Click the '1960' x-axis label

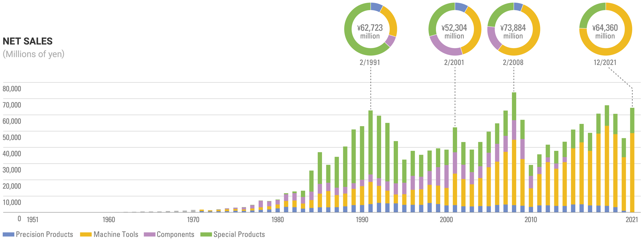pos(109,220)
